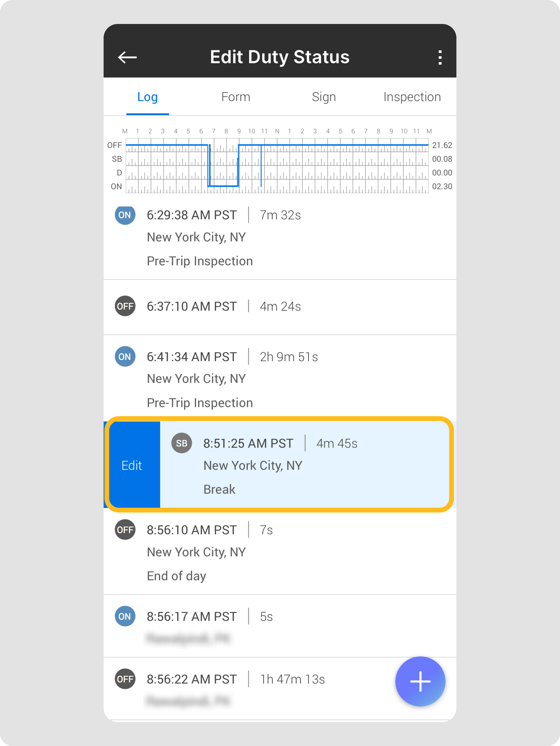The height and width of the screenshot is (746, 560).
Task: Open the Sign tab
Action: click(324, 97)
